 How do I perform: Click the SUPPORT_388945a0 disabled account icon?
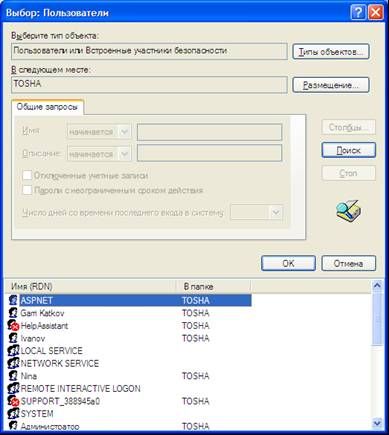pos(13,401)
